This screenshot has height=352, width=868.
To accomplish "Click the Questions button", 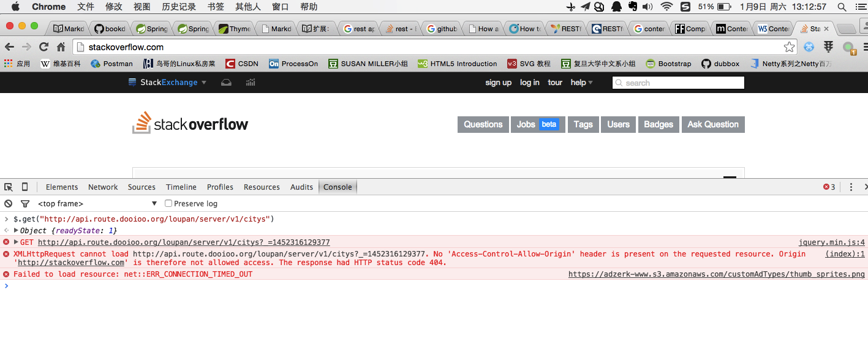I will tap(483, 124).
